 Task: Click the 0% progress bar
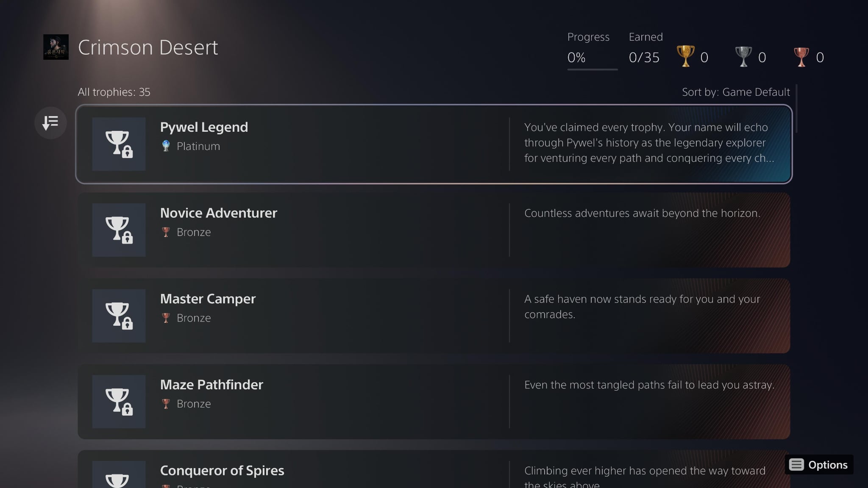592,69
